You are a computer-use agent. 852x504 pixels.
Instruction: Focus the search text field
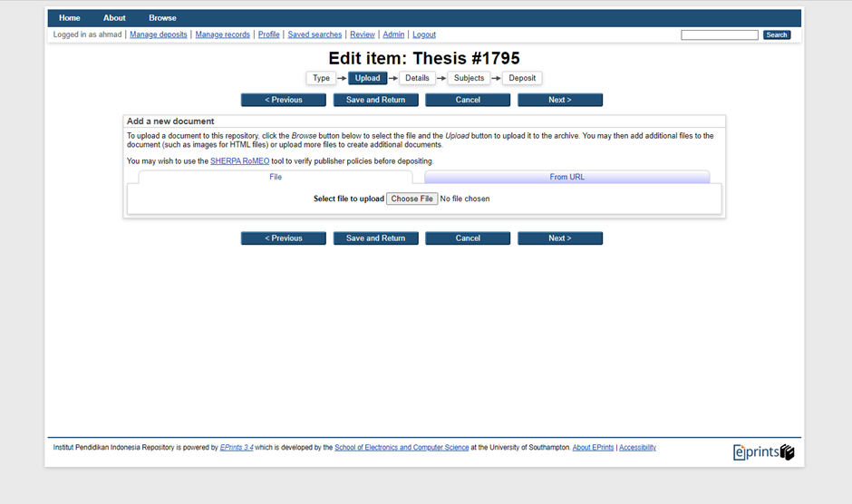pyautogui.click(x=719, y=34)
